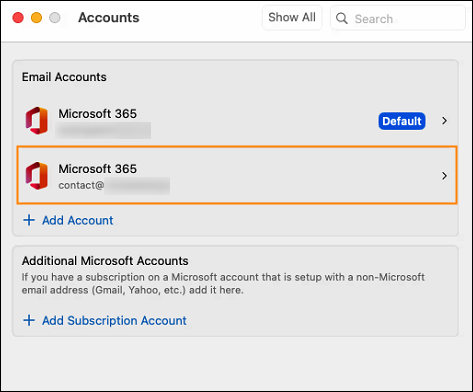
Task: Click the plus icon beside Add Subscription Account
Action: point(29,320)
